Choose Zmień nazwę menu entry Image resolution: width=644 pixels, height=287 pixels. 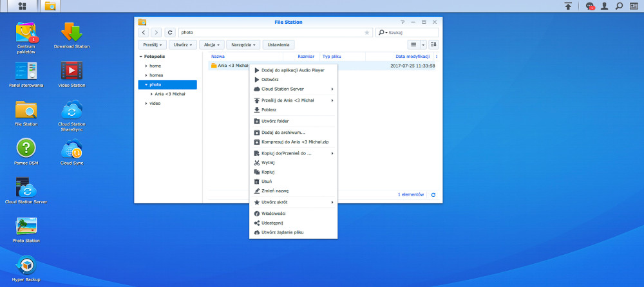click(x=293, y=191)
